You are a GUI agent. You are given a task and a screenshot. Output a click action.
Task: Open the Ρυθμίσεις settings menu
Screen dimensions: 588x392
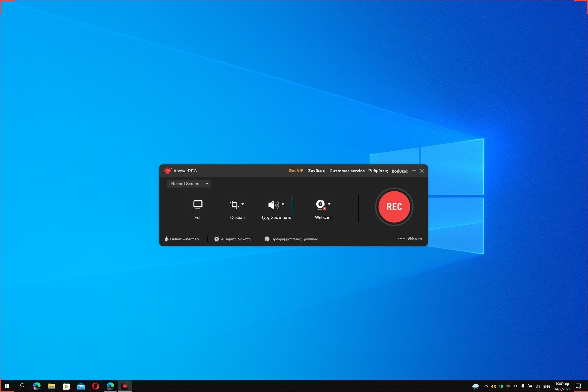[378, 171]
